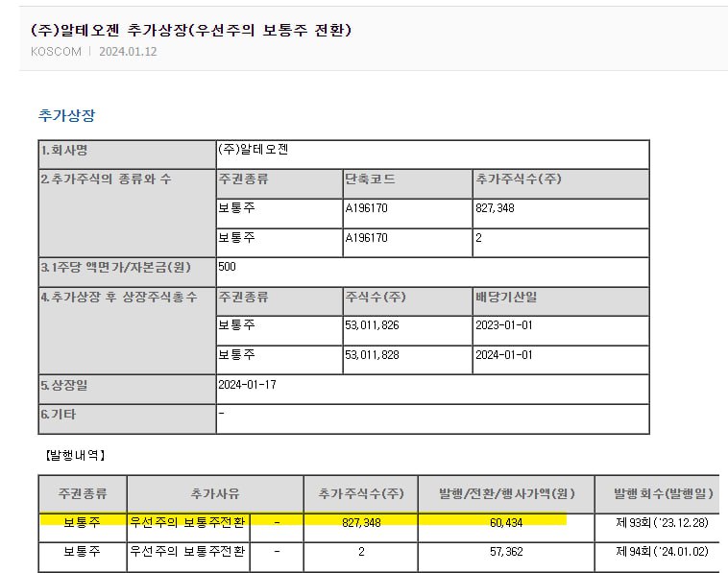
Task: Click the 추가주식수(주) header in section 2
Action: (x=518, y=179)
